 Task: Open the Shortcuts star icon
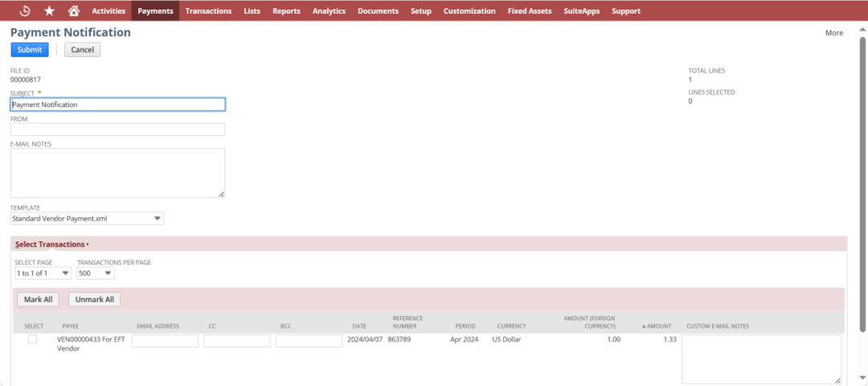pos(49,10)
